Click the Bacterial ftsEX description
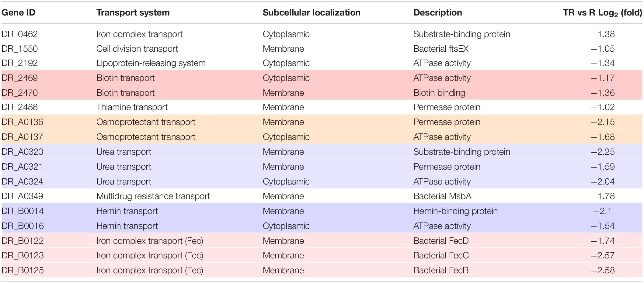 [x=441, y=49]
